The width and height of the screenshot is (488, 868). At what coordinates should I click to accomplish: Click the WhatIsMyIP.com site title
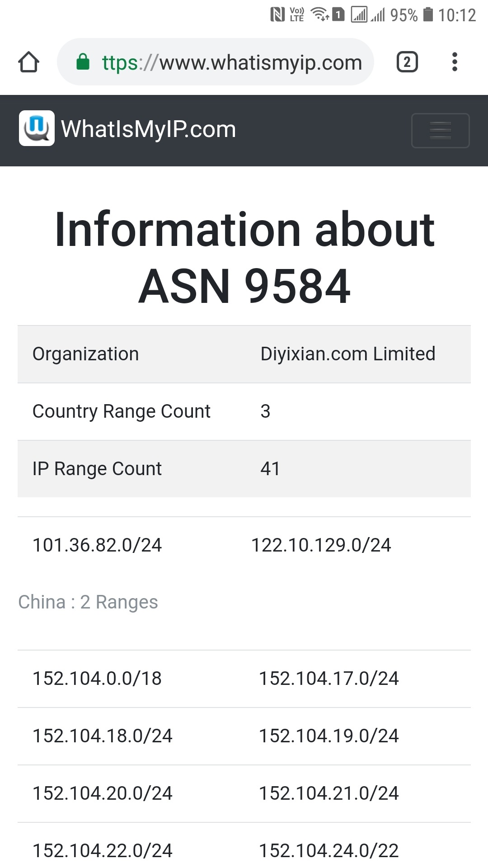coord(148,129)
